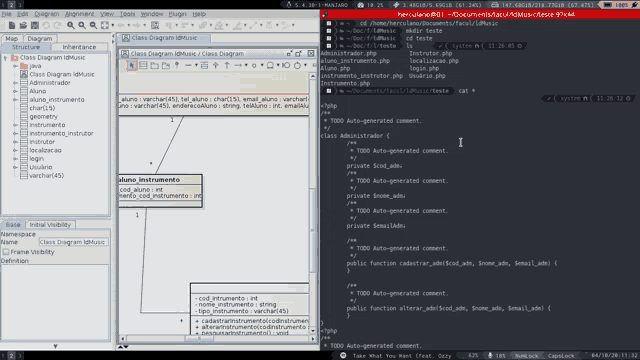This screenshot has height=360, width=640.
Task: Click the Redo toolbar icon
Action: pyautogui.click(x=58, y=25)
